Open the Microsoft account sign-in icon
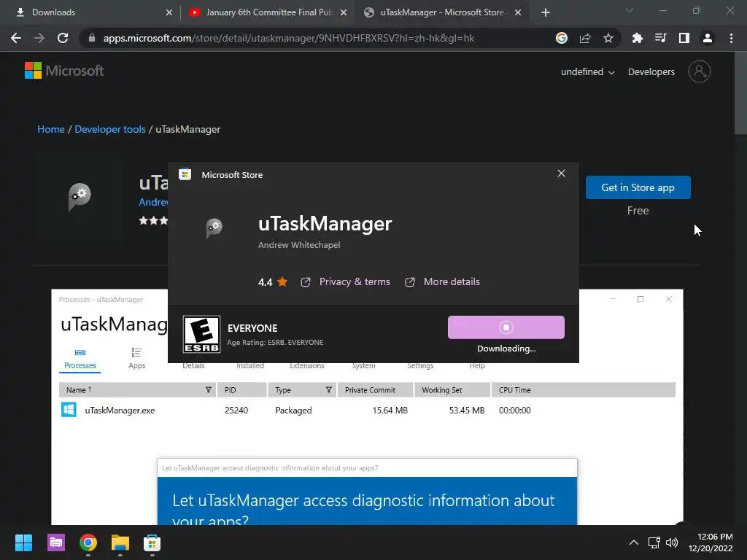 coord(699,71)
